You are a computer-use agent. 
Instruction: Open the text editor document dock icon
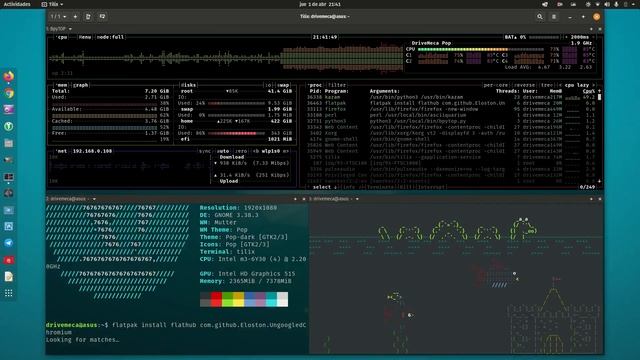[9, 277]
